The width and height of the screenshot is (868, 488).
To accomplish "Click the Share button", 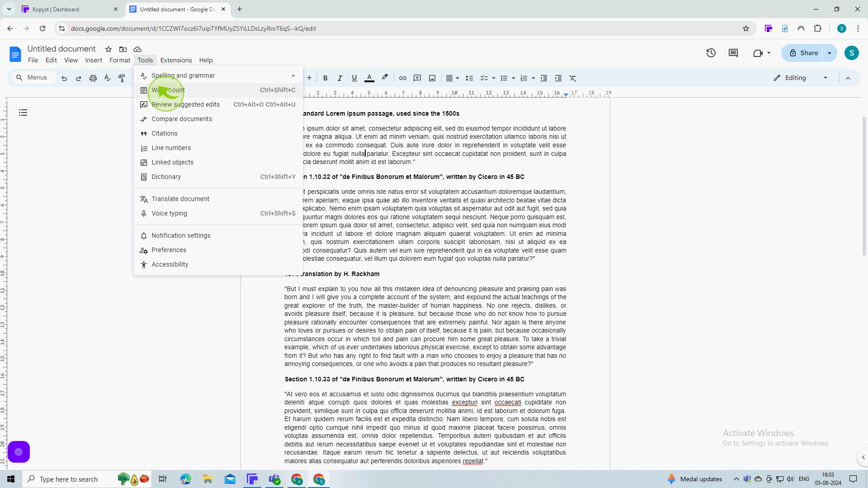I will [802, 53].
